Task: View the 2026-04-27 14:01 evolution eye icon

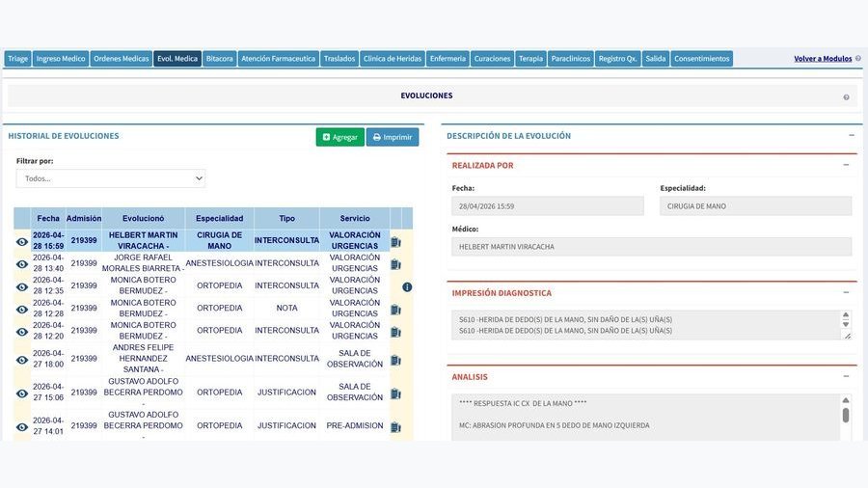Action: (x=21, y=427)
